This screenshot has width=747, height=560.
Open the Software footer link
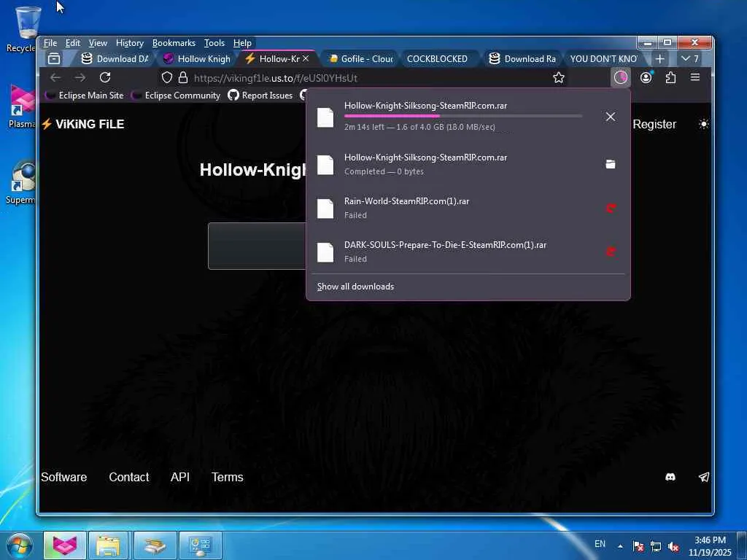(x=64, y=477)
